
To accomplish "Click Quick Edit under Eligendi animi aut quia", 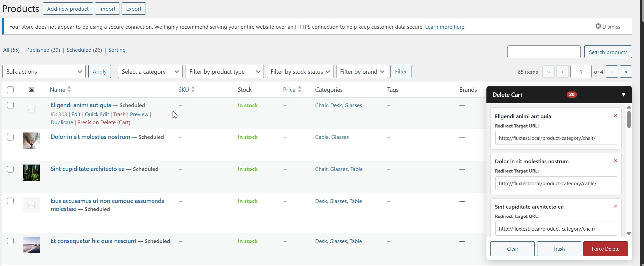I will point(97,114).
